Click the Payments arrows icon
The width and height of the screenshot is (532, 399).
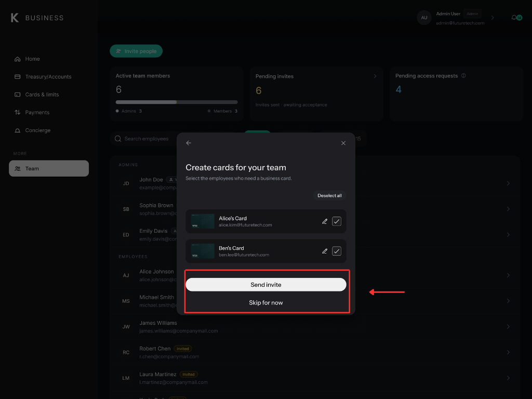click(x=17, y=112)
